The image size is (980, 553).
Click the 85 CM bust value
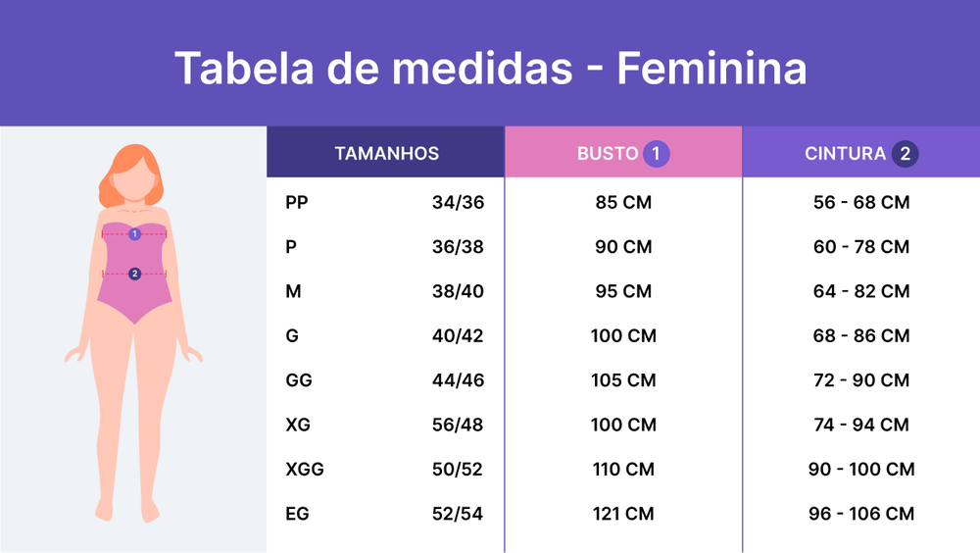(x=623, y=203)
